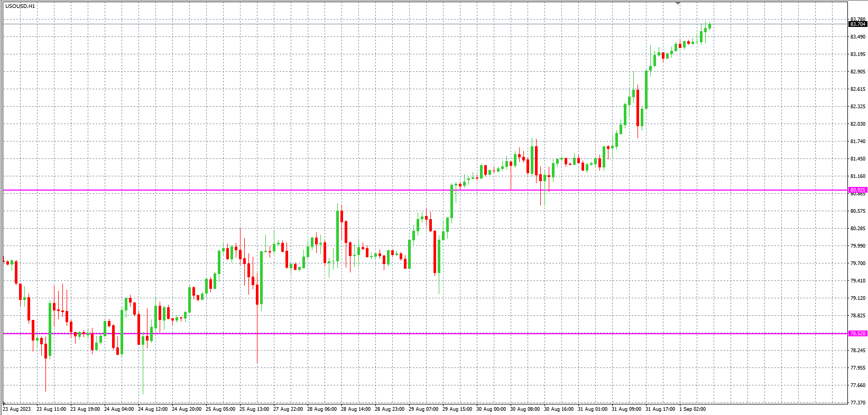Click the 25 Aug 13:00 time label

point(254,409)
